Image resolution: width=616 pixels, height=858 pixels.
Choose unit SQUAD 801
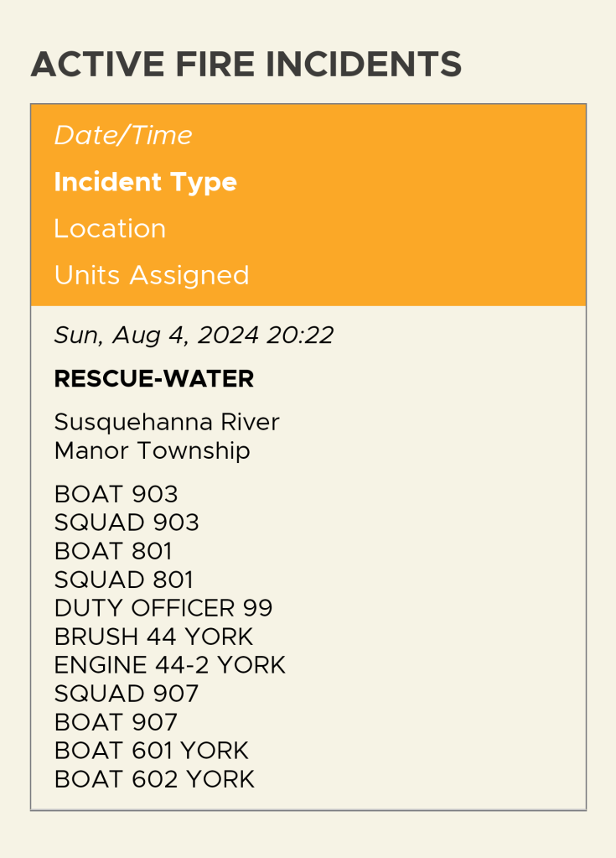point(124,580)
